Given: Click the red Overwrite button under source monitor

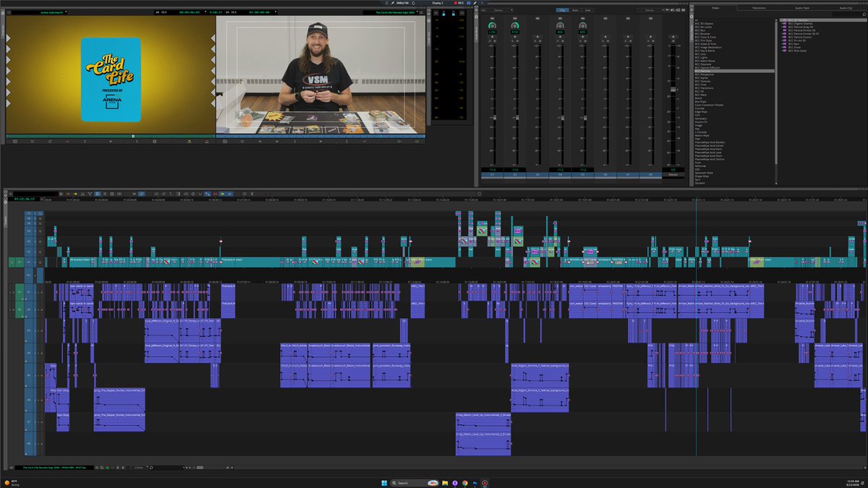Looking at the screenshot, I should [x=206, y=142].
